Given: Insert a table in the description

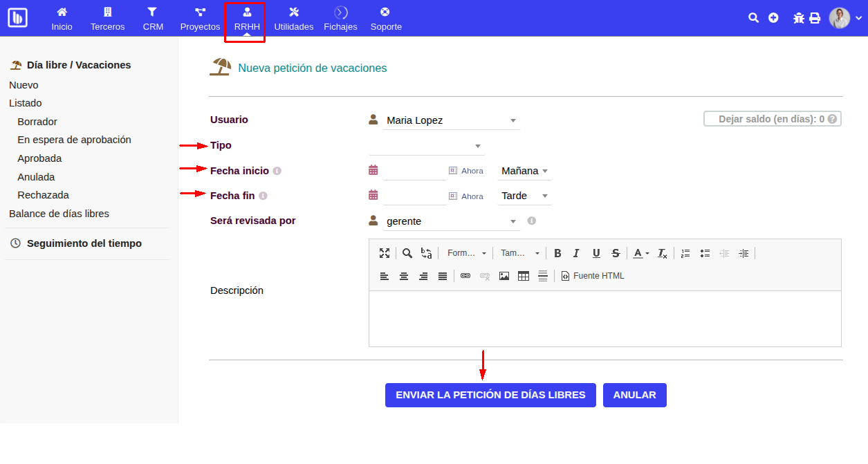Looking at the screenshot, I should [524, 276].
